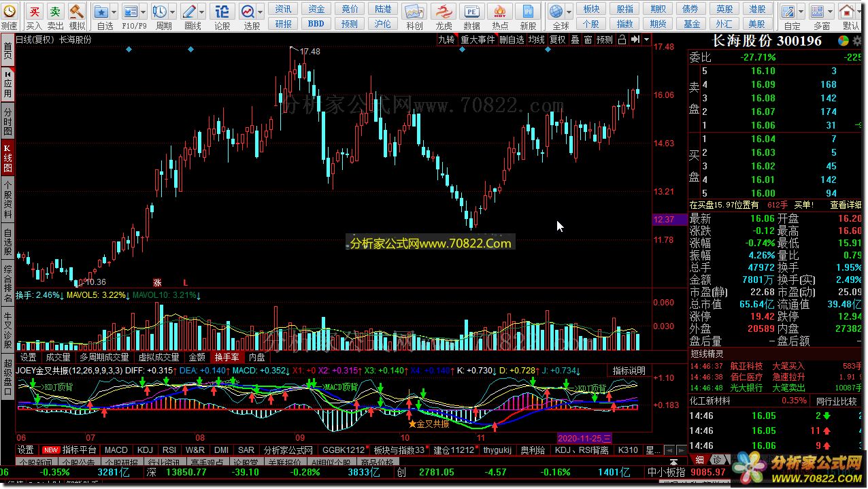
Task: Activate the 画线 drawing pencil icon
Action: click(x=189, y=12)
